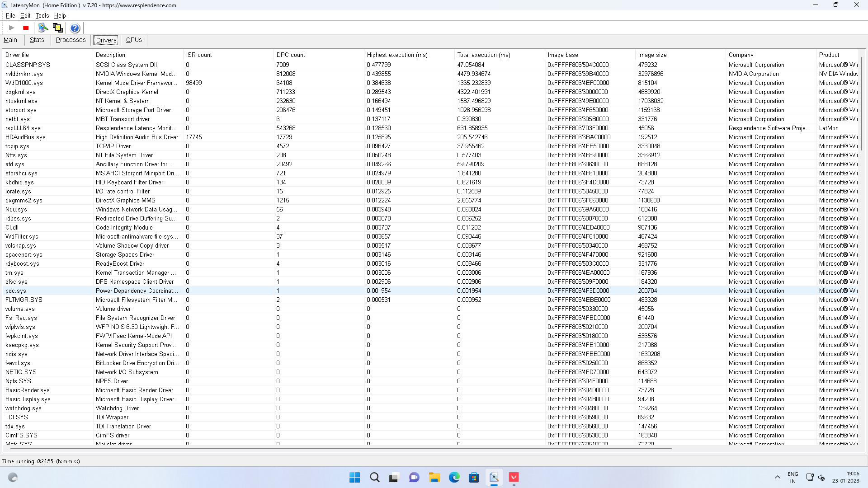Select the HDAudBus.sys driver row
The image size is (868, 488).
(430, 137)
